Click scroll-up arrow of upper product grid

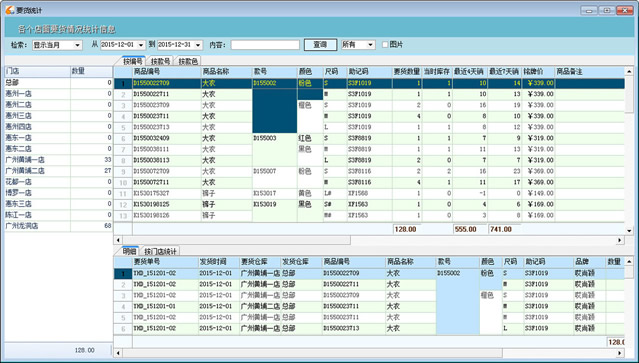[630, 72]
